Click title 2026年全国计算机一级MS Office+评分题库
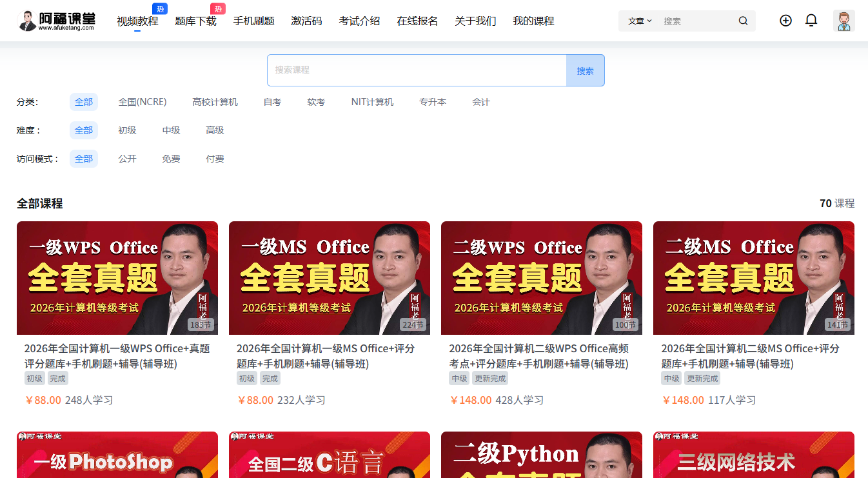 point(326,356)
